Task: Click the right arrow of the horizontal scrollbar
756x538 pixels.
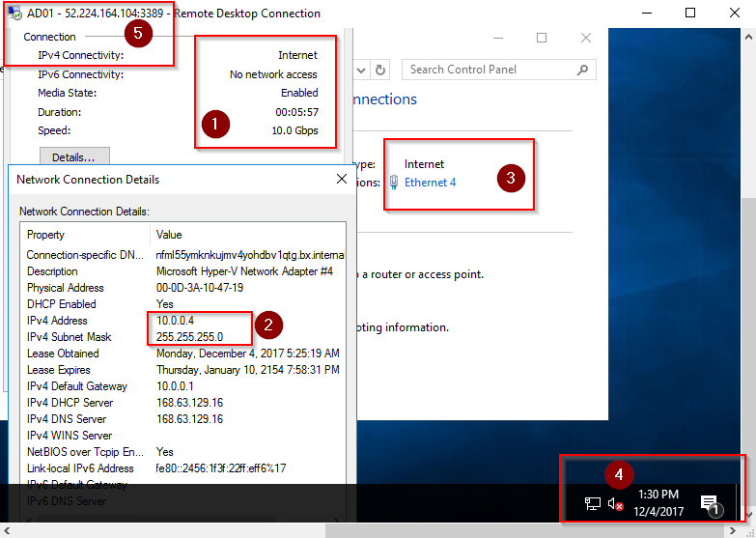Action: click(733, 530)
